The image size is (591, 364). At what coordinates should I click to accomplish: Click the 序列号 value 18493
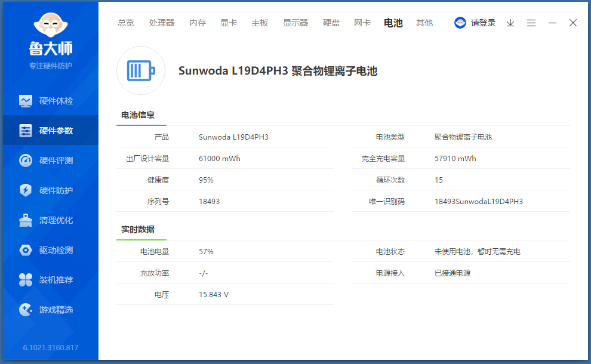click(x=209, y=201)
